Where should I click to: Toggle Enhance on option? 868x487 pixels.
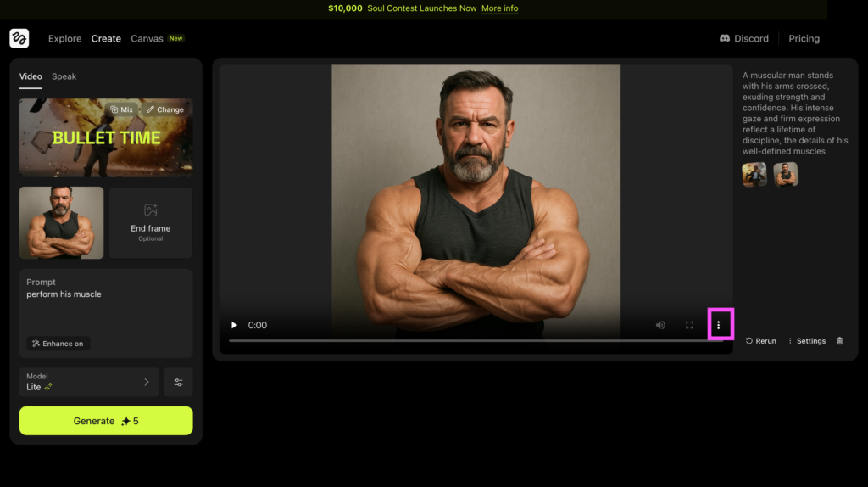click(x=58, y=344)
